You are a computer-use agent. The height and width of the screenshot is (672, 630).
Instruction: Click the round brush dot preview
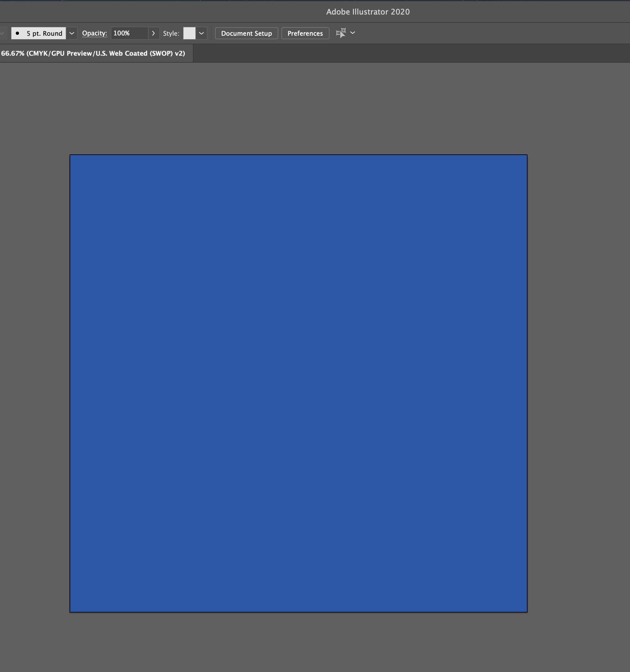pyautogui.click(x=18, y=33)
